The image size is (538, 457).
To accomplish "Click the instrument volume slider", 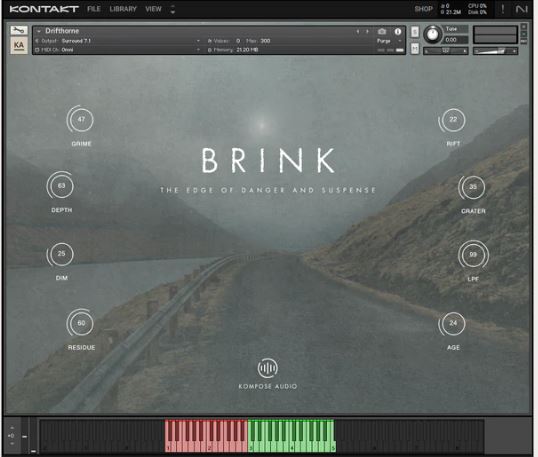I will [x=495, y=51].
